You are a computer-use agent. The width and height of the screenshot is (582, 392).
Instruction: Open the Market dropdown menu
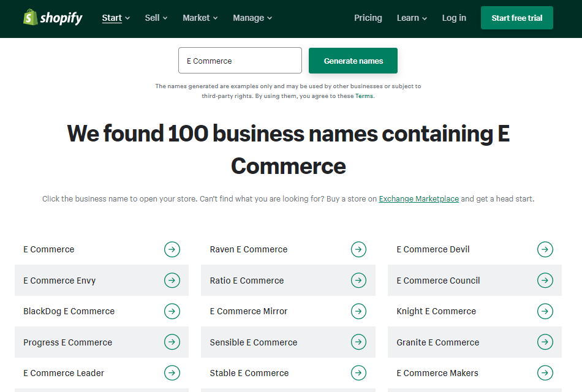tap(200, 18)
